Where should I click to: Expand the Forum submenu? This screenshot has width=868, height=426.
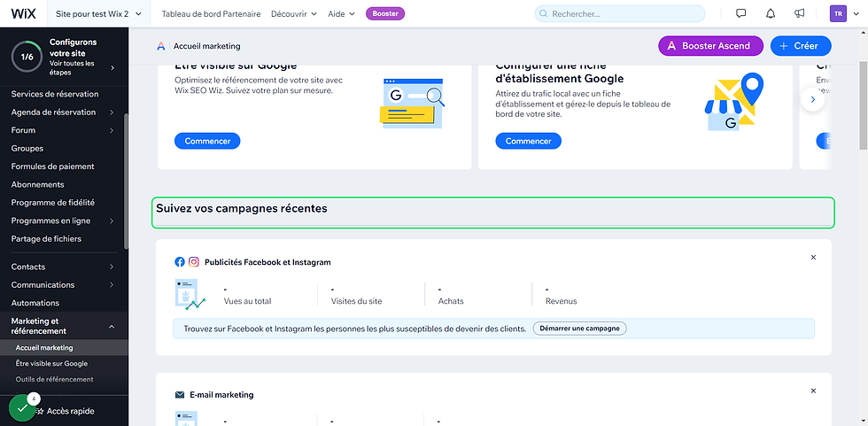[112, 130]
